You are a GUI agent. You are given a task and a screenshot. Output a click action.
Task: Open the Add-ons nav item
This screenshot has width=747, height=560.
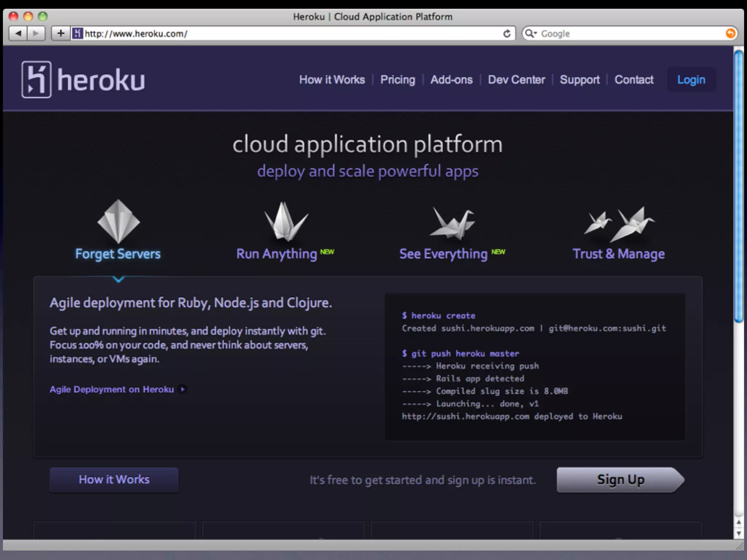click(x=451, y=79)
